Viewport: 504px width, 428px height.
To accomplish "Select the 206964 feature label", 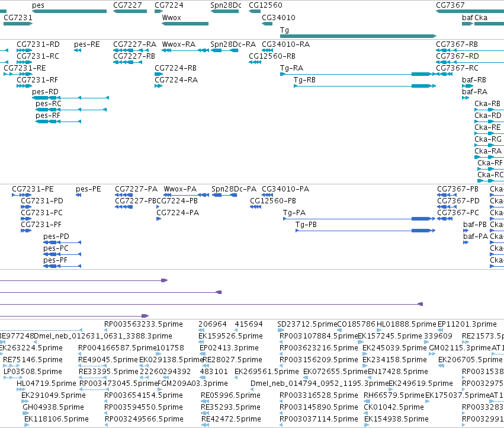I will [213, 324].
